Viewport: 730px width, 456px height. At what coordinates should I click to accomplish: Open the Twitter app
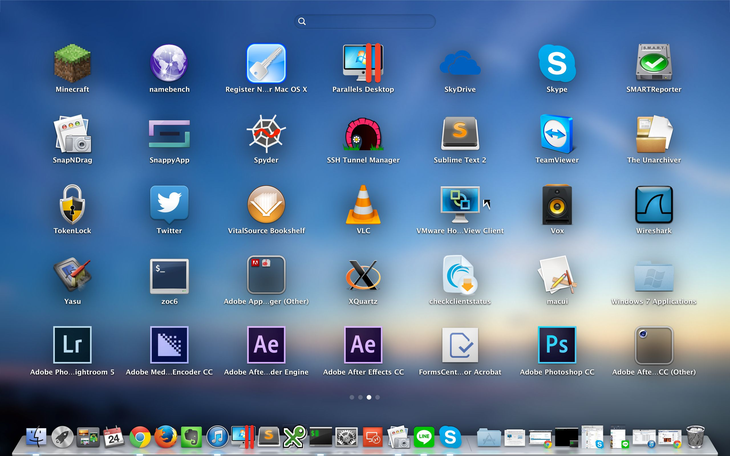(169, 204)
